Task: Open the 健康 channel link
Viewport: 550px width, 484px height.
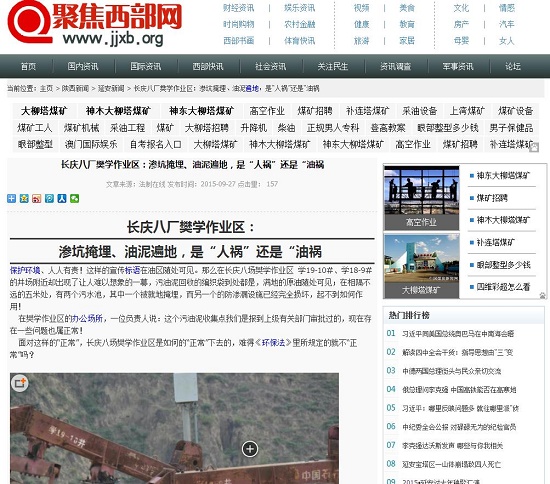Action: click(361, 24)
